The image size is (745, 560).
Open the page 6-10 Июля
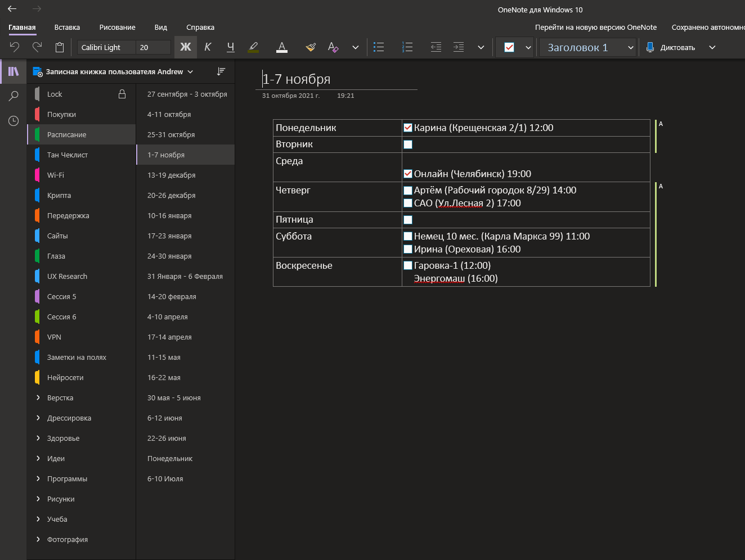click(x=186, y=478)
